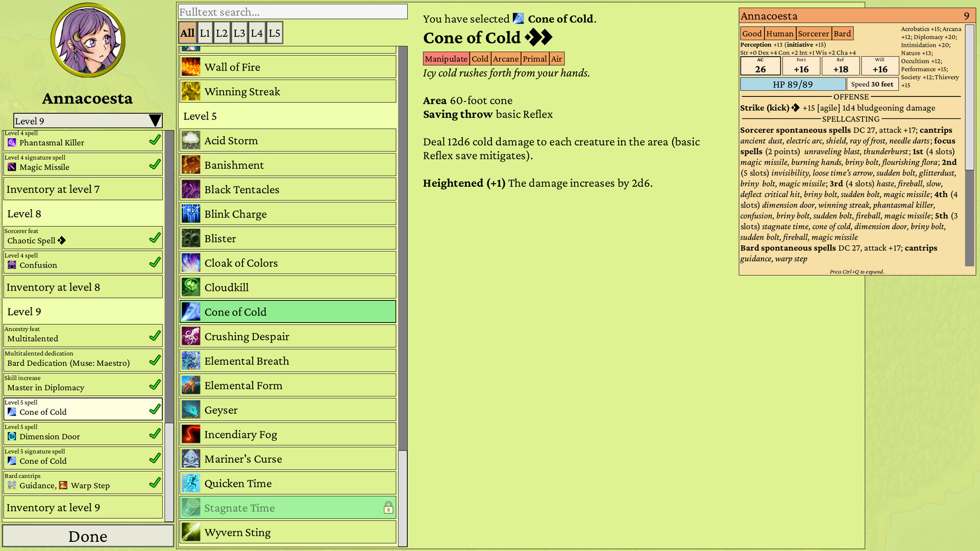The width and height of the screenshot is (980, 551).
Task: Click the Warp Step icon in Bard cantrips
Action: (x=63, y=486)
